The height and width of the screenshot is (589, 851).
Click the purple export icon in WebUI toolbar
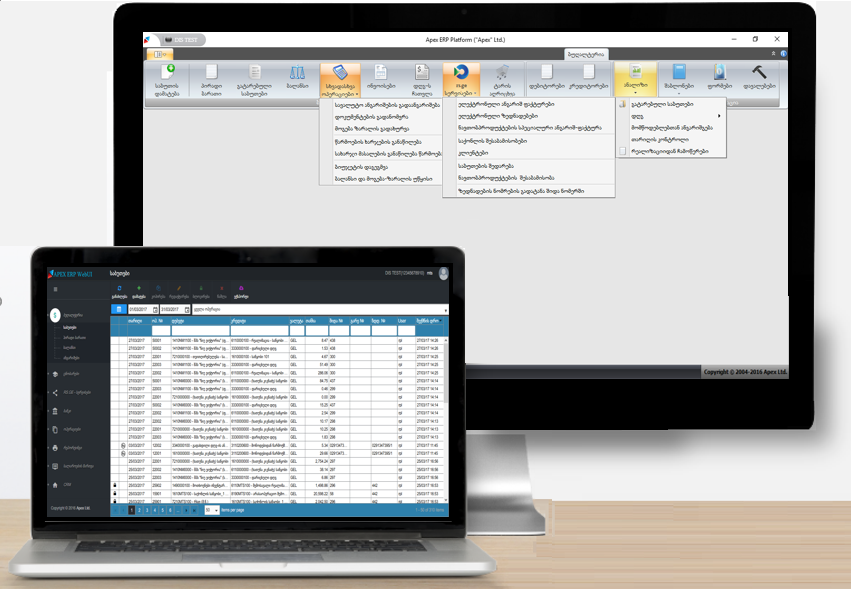(x=241, y=288)
